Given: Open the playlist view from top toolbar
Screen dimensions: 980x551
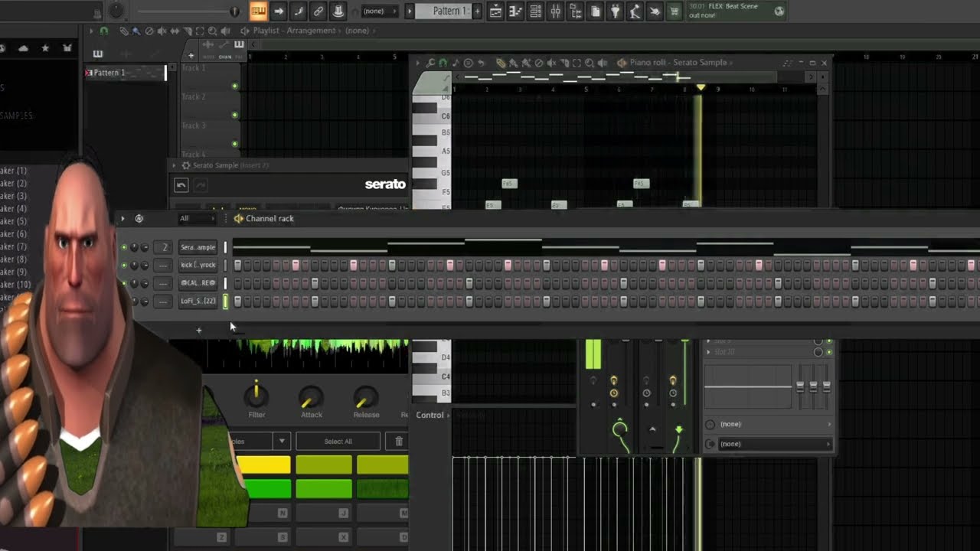Looking at the screenshot, I should (495, 11).
